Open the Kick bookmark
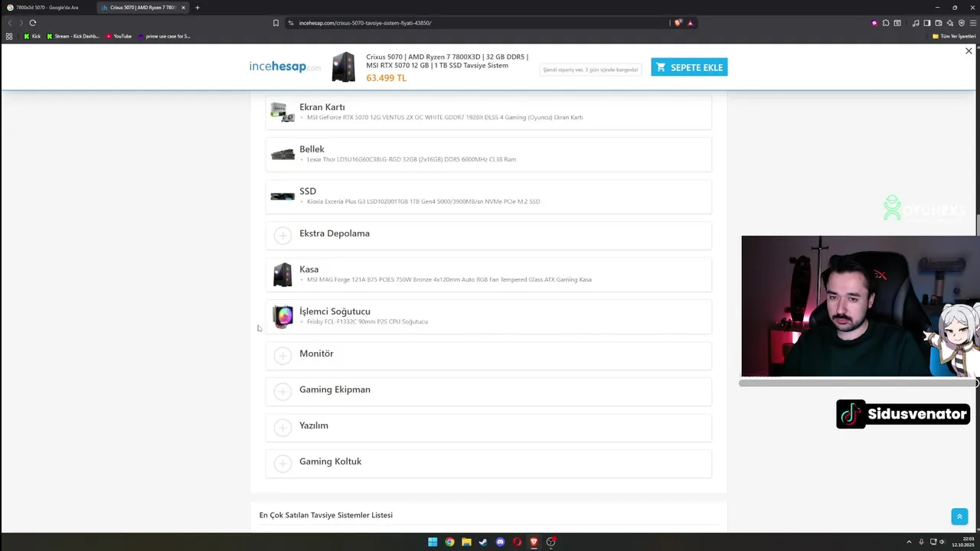This screenshot has width=980, height=551. pyautogui.click(x=32, y=36)
